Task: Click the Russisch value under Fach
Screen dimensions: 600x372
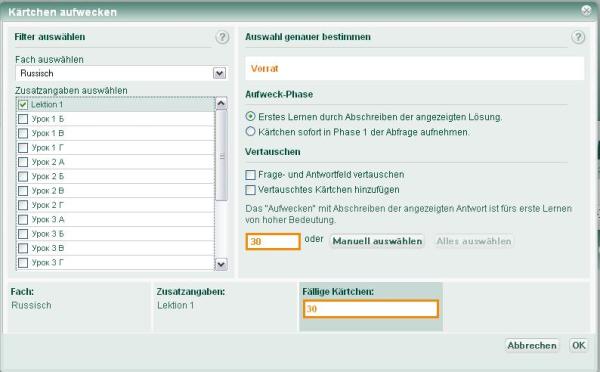Action: point(31,305)
